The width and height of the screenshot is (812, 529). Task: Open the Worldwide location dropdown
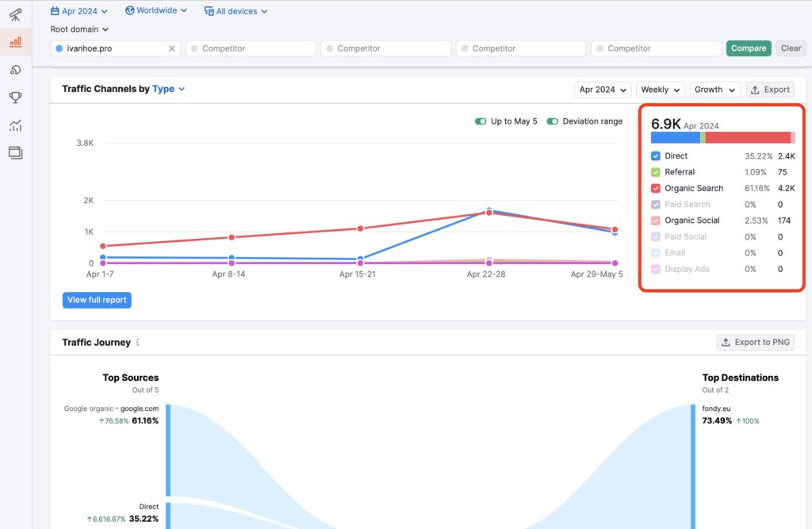[156, 11]
